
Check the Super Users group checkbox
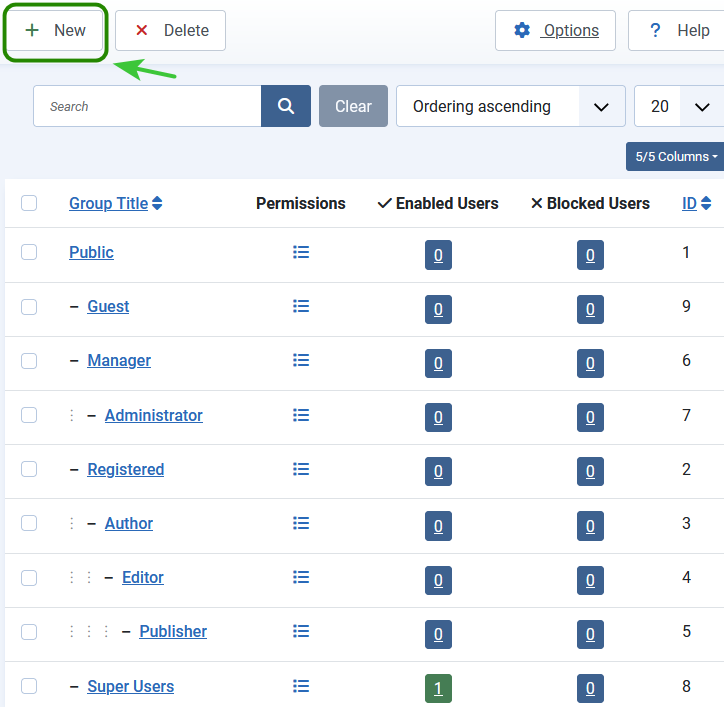click(x=29, y=686)
